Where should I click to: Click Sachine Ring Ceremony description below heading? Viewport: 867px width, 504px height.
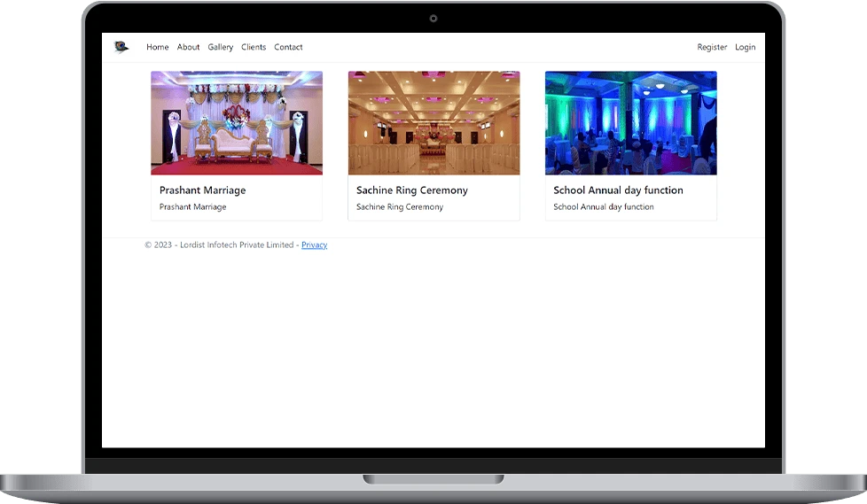(x=400, y=207)
